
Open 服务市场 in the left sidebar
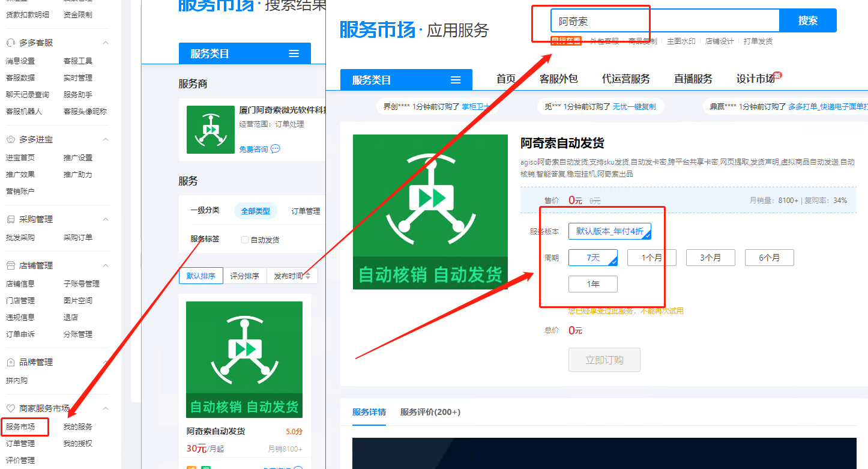coord(20,427)
